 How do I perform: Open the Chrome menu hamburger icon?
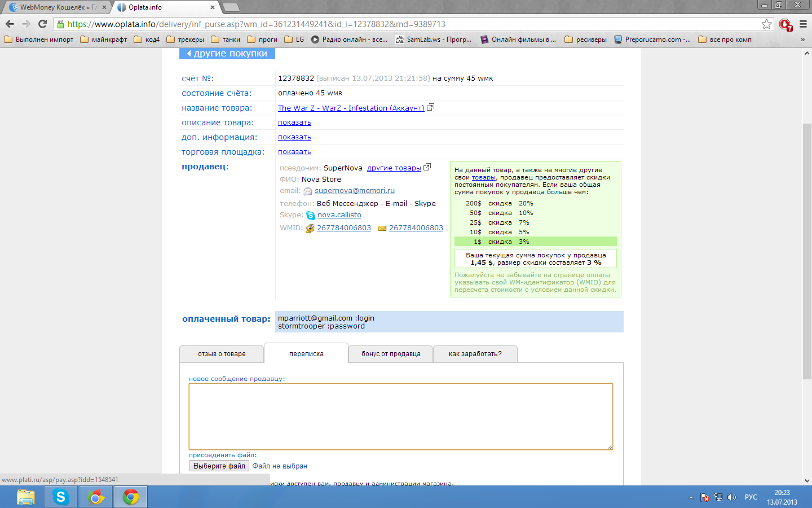pos(803,24)
